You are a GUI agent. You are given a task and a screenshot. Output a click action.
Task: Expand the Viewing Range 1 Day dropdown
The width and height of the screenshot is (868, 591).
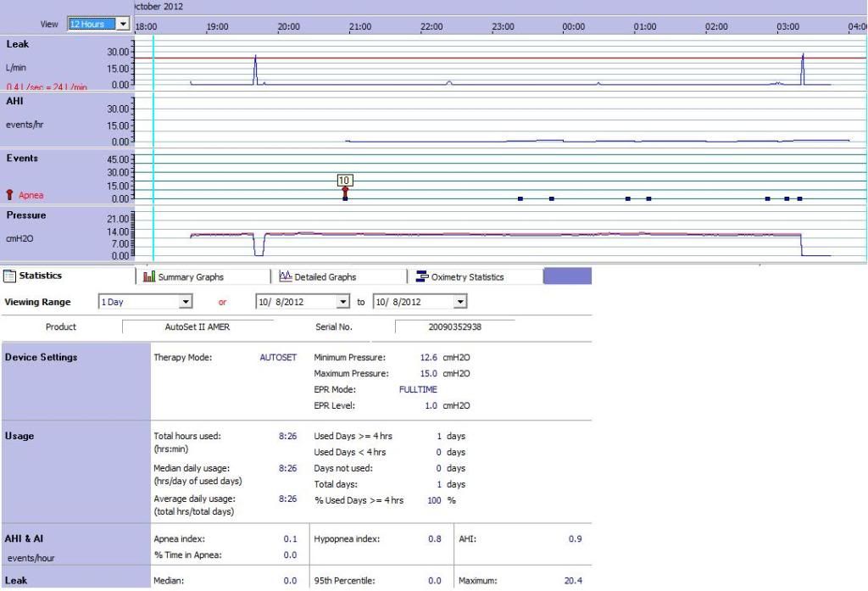185,301
